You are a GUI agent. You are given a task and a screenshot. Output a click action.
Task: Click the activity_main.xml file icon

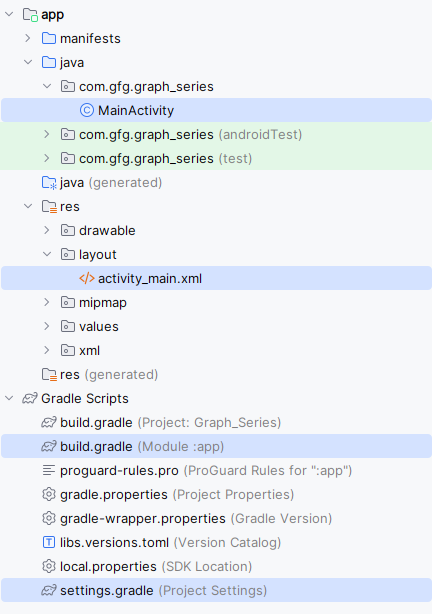[x=87, y=278]
